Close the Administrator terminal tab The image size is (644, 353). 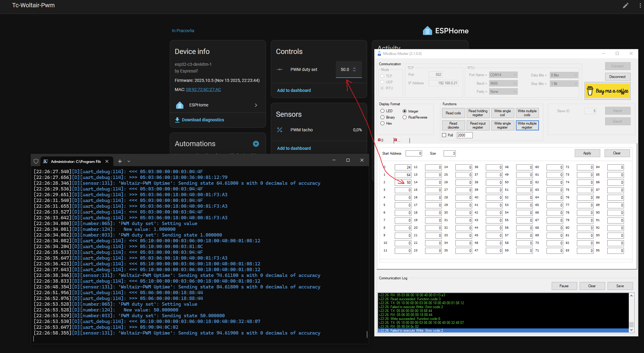107,161
